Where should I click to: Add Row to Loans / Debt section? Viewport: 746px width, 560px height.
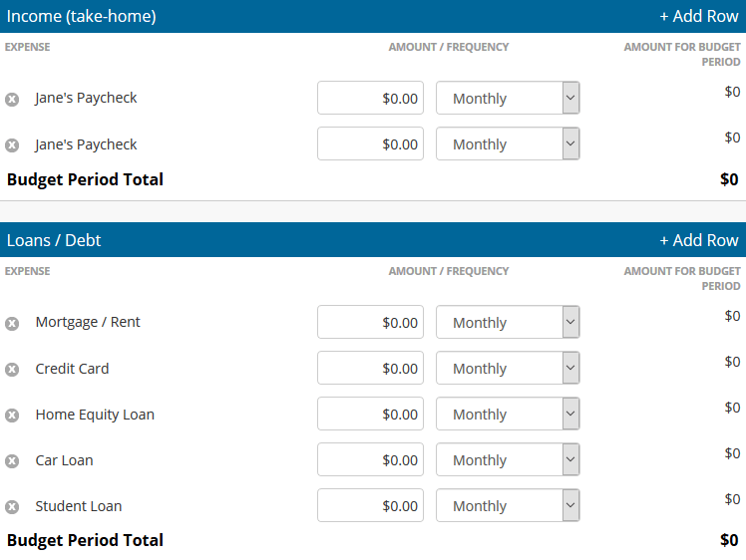click(x=699, y=240)
